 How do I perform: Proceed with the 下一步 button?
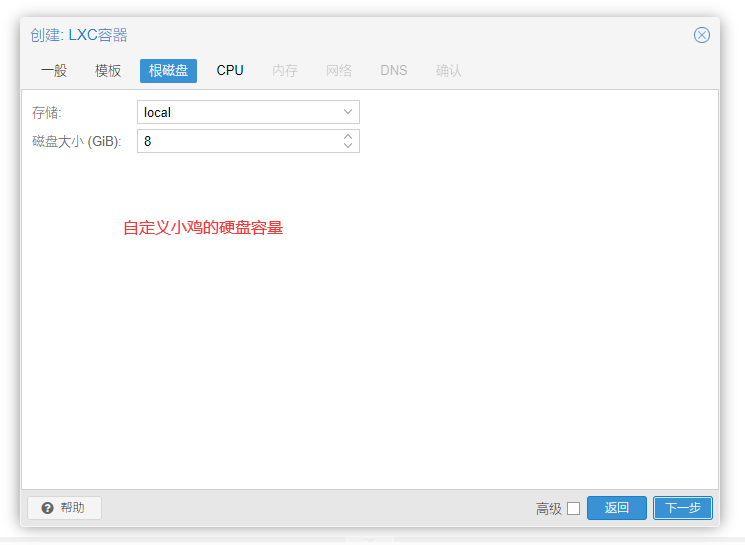click(683, 508)
